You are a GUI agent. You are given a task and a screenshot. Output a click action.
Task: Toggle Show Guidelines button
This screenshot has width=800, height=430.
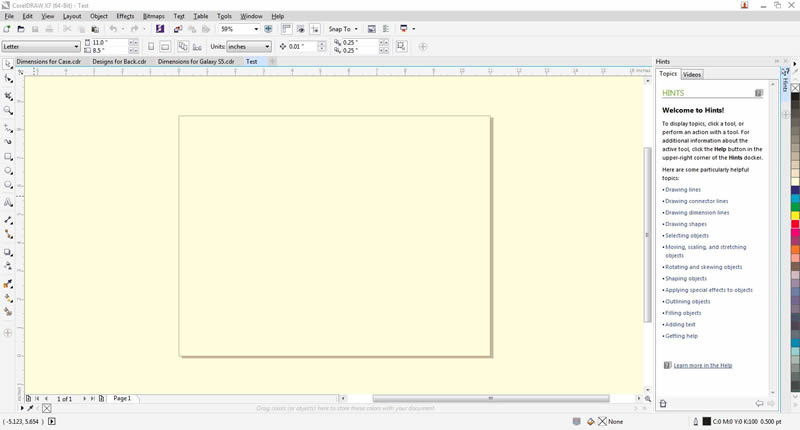[x=315, y=29]
